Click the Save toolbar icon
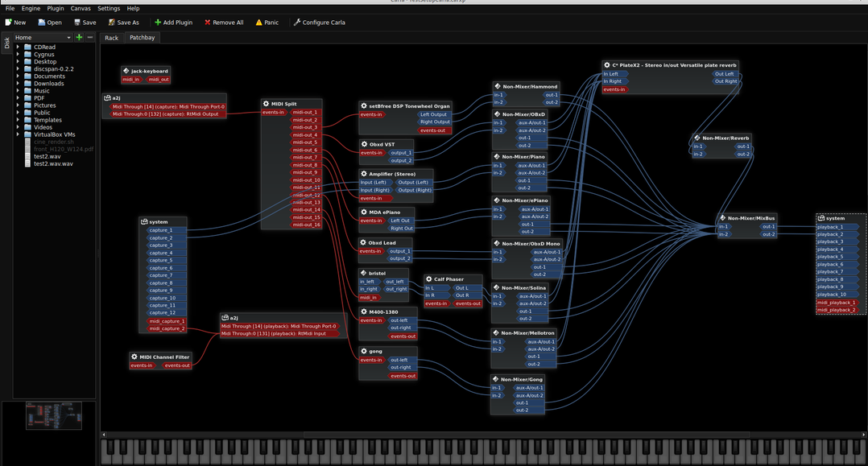The height and width of the screenshot is (466, 868). point(77,23)
